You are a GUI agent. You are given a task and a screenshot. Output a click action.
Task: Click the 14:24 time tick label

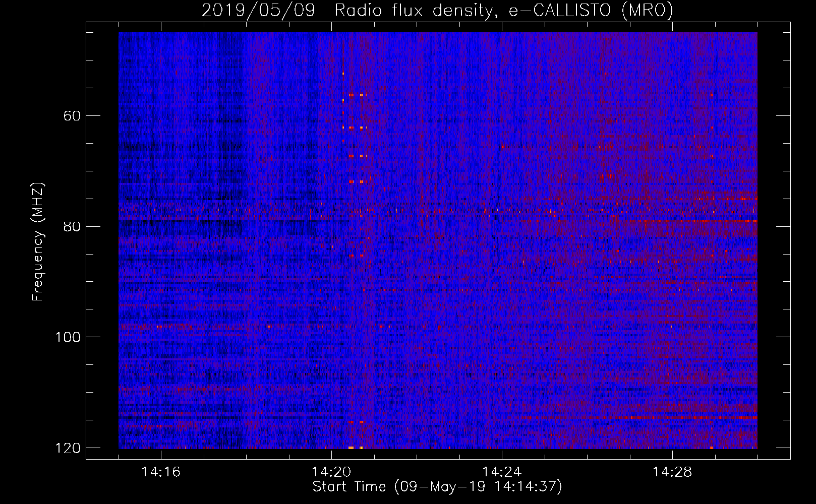click(502, 472)
